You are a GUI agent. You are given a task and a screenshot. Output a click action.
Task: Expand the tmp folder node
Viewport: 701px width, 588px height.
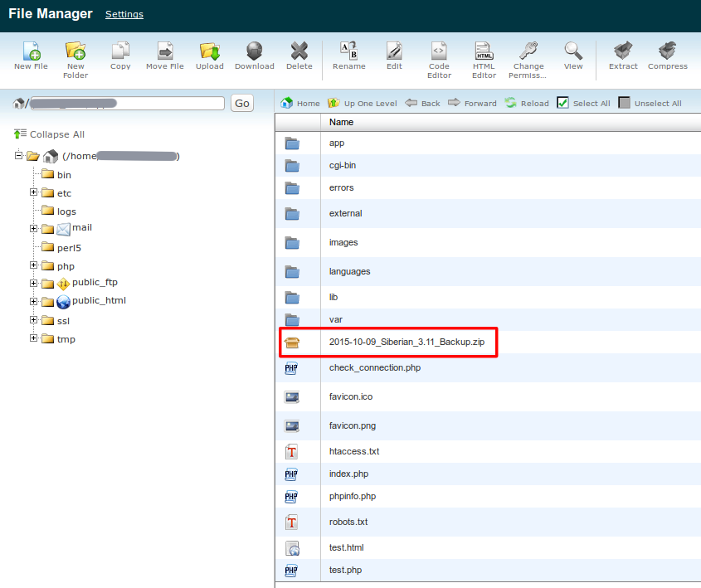click(33, 338)
